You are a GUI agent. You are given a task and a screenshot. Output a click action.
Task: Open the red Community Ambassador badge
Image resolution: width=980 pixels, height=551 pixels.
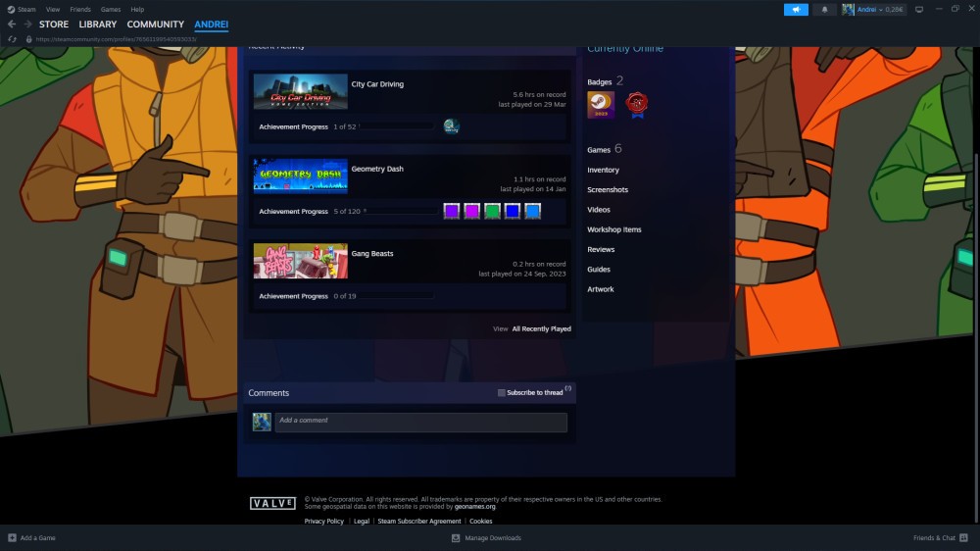636,105
